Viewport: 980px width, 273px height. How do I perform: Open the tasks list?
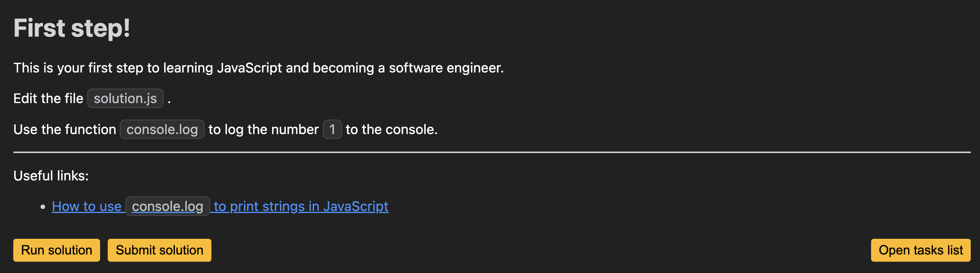tap(921, 250)
